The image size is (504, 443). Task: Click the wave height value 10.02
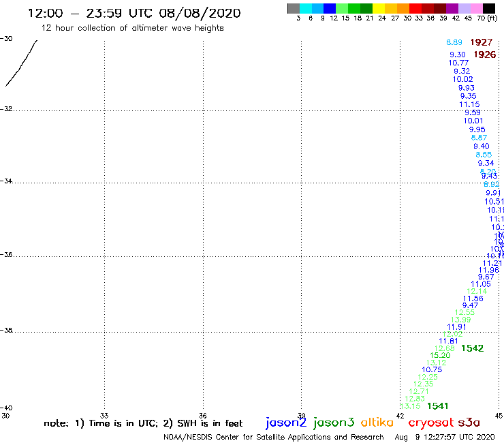tap(463, 79)
